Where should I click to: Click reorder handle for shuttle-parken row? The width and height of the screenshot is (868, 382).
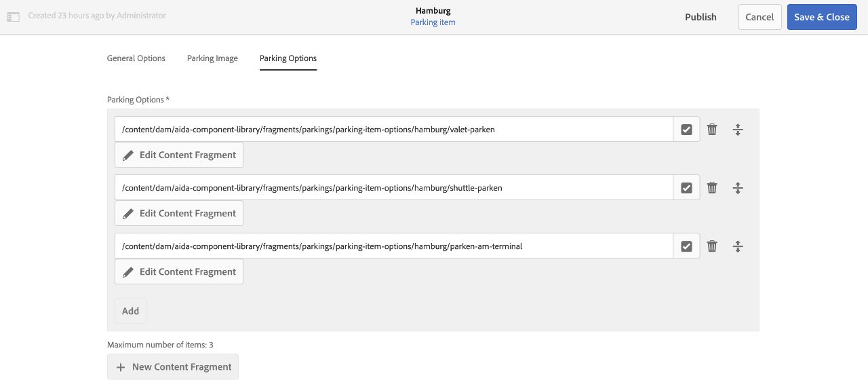tap(738, 188)
